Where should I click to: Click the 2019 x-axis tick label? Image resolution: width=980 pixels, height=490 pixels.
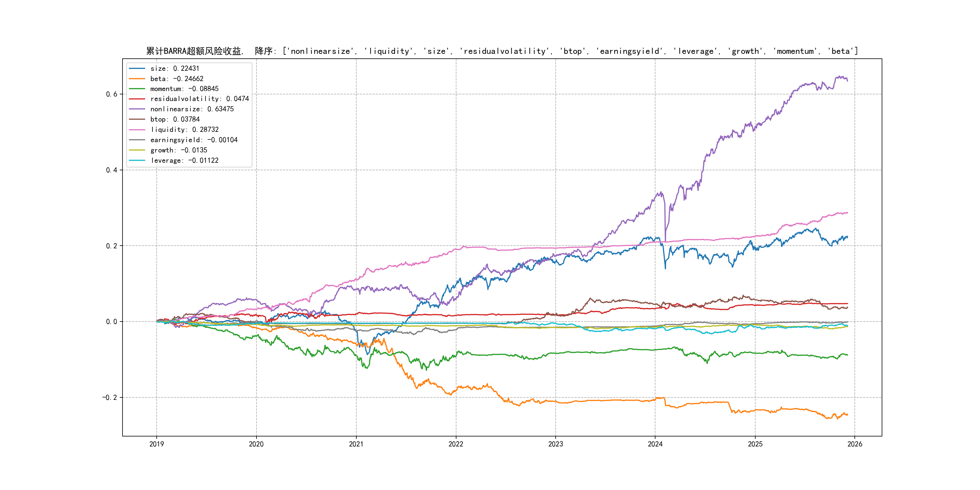pos(156,444)
